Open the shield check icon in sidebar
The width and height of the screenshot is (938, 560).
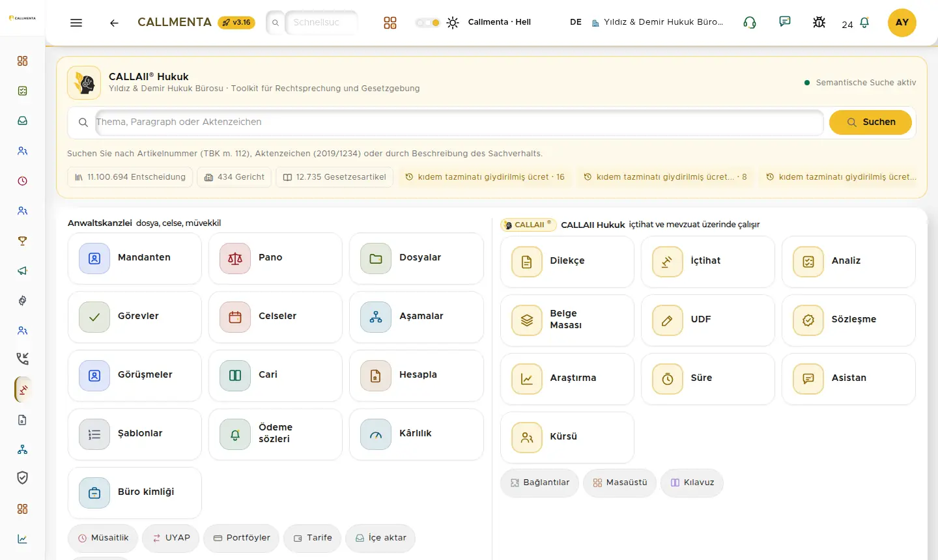coord(23,479)
